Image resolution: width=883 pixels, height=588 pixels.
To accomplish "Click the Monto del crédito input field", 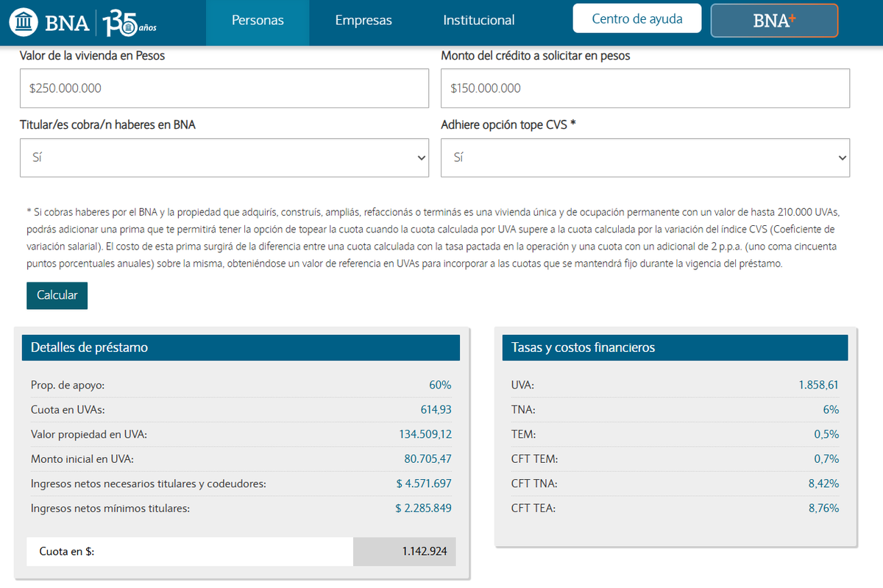I will tap(645, 88).
